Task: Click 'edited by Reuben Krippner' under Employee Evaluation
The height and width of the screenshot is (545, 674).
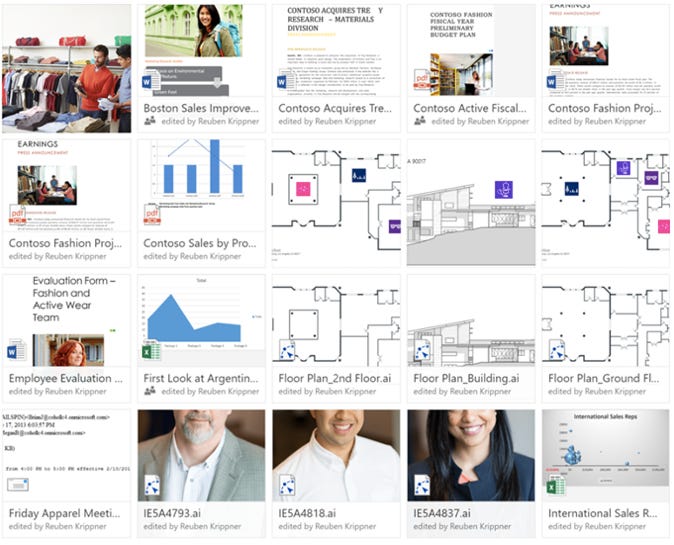Action: 58,391
